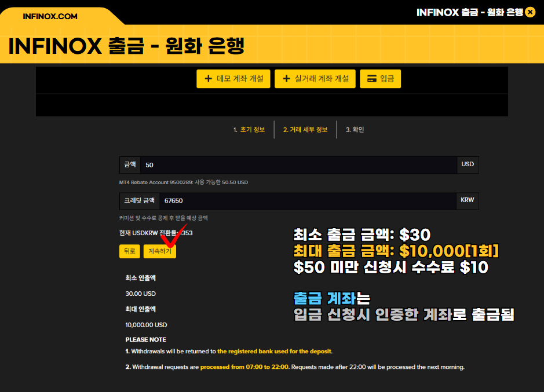
Task: Focus the 크레딧 금액 KRW field
Action: tap(308, 201)
